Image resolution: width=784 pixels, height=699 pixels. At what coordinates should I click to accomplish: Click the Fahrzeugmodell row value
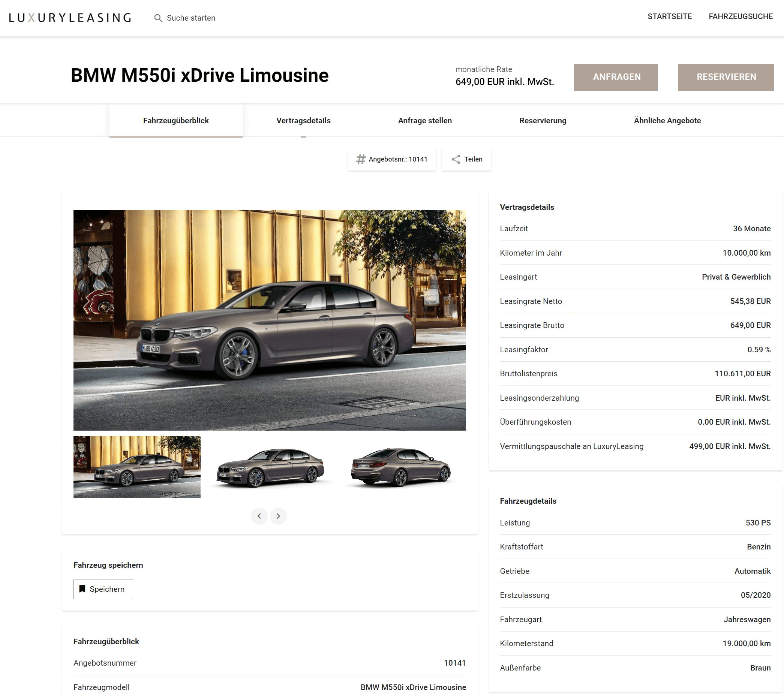(413, 687)
